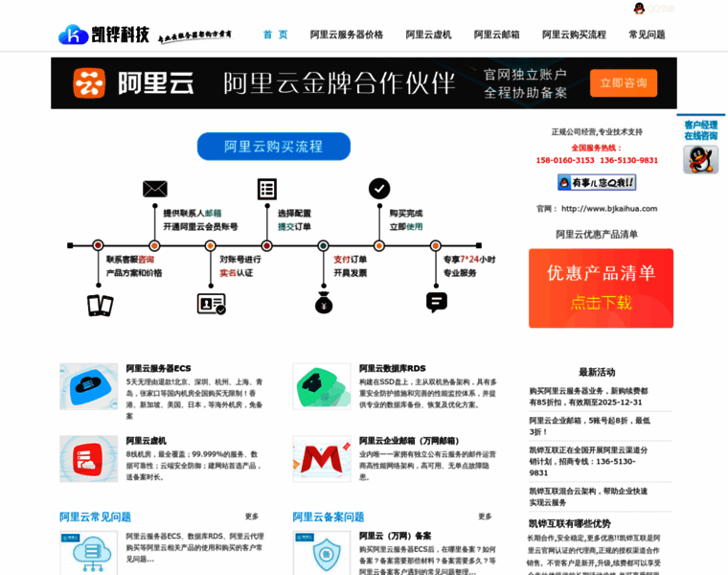
Task: Click the 提供联系人邮箱 step label
Action: tap(193, 213)
